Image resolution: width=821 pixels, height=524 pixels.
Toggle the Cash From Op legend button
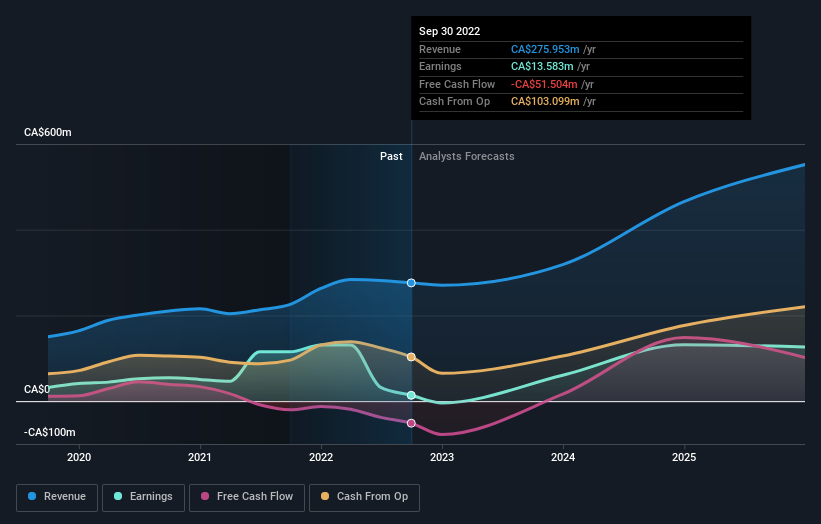364,497
